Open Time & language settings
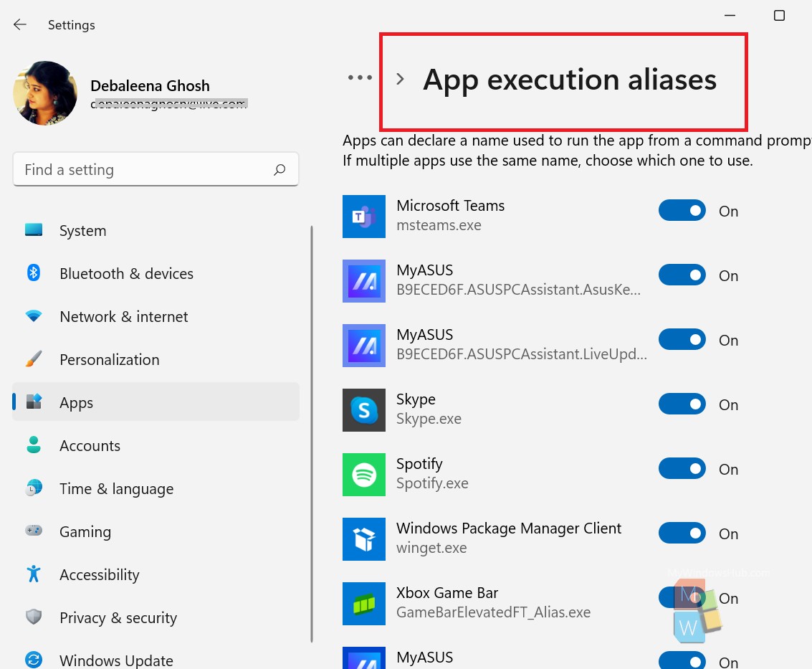812x669 pixels. pos(117,489)
